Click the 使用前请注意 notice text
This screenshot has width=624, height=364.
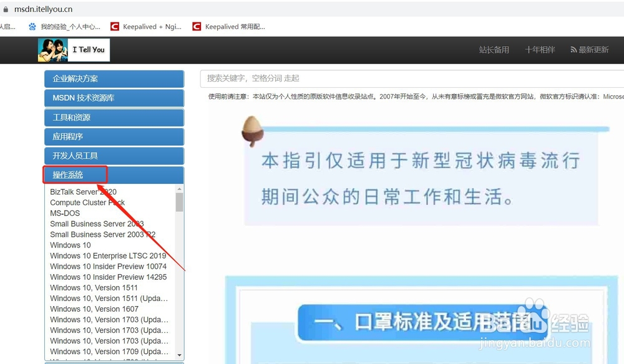coord(416,97)
